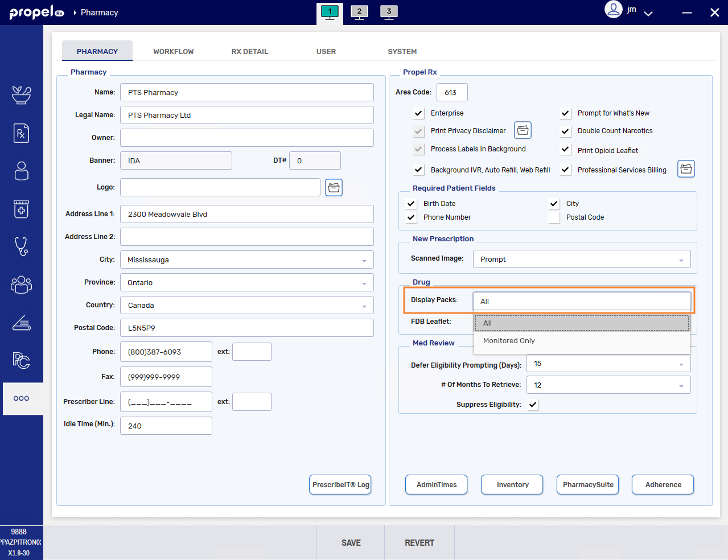This screenshot has height=560, width=728.
Task: Select 'All' in Display Packs list
Action: click(x=582, y=323)
